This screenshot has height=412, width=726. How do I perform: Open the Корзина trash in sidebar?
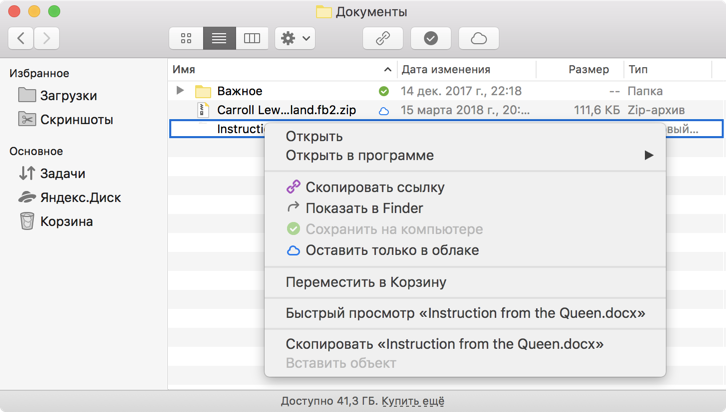point(56,221)
